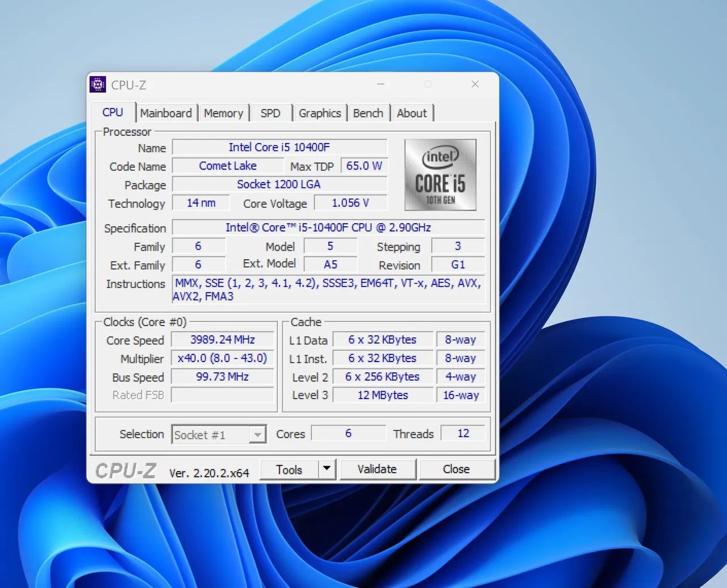This screenshot has height=588, width=727.
Task: Open the Graphics tab
Action: (320, 113)
